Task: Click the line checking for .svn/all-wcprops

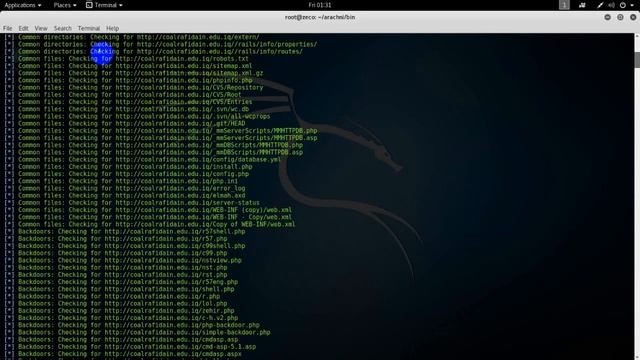Action: [x=137, y=116]
